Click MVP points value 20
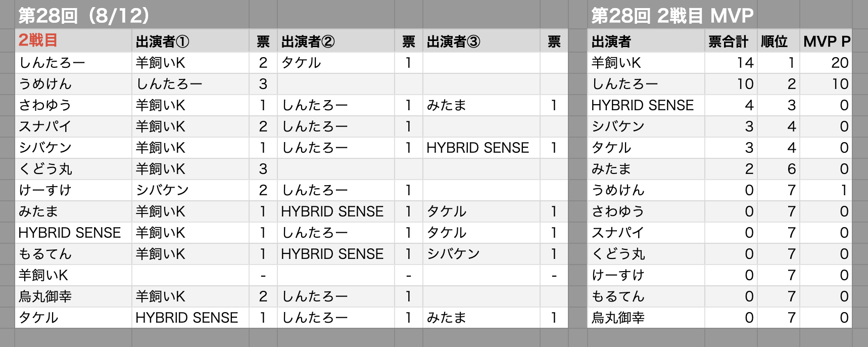868x347 pixels. pyautogui.click(x=826, y=63)
